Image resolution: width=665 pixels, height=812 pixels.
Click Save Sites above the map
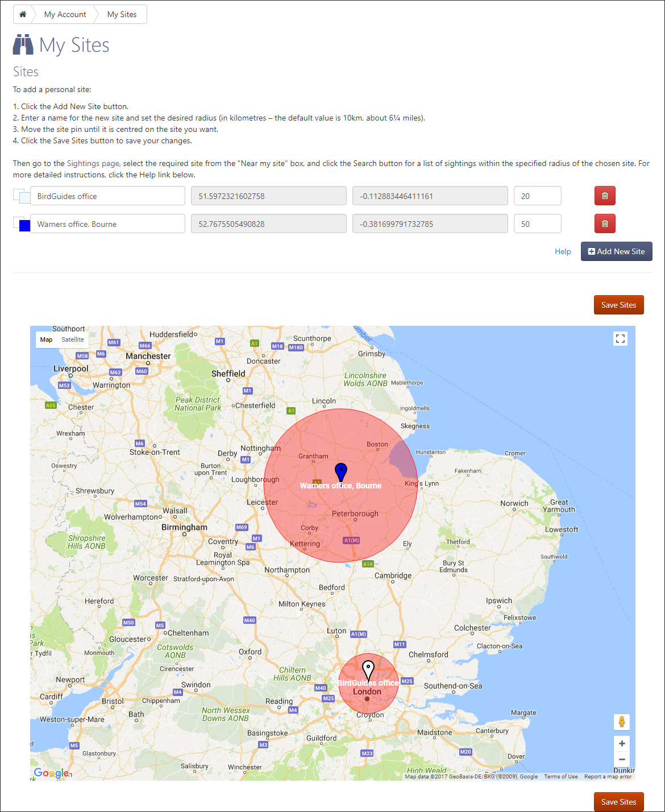coord(618,305)
